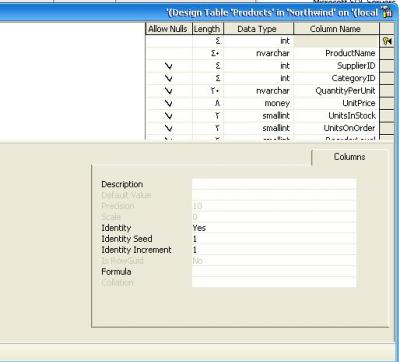Image resolution: width=400 pixels, height=362 pixels.
Task: Toggle Allow Nulls for UnitsOnOrder
Action: [169, 128]
